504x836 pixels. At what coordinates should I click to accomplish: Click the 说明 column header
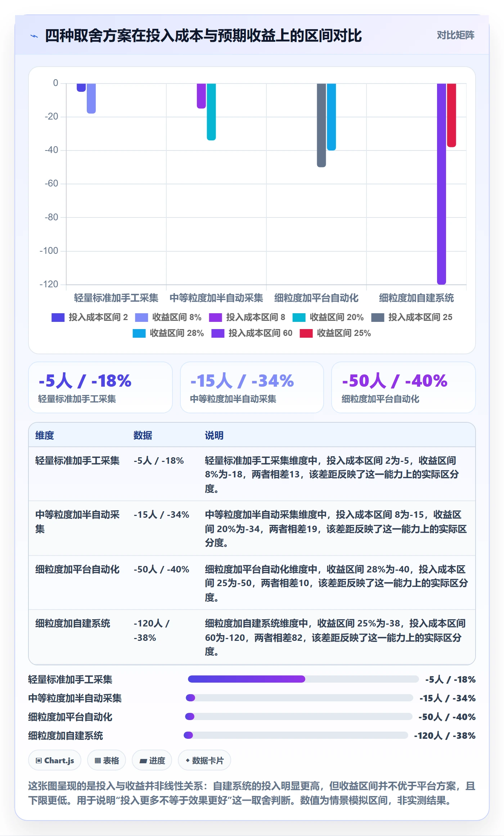click(214, 435)
